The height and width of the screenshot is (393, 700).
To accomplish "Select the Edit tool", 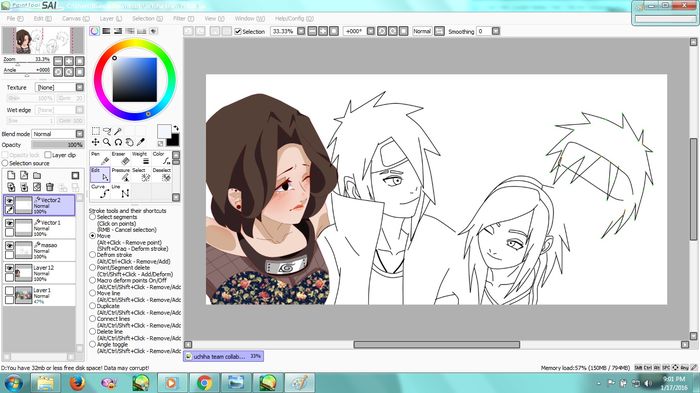I will click(x=100, y=175).
